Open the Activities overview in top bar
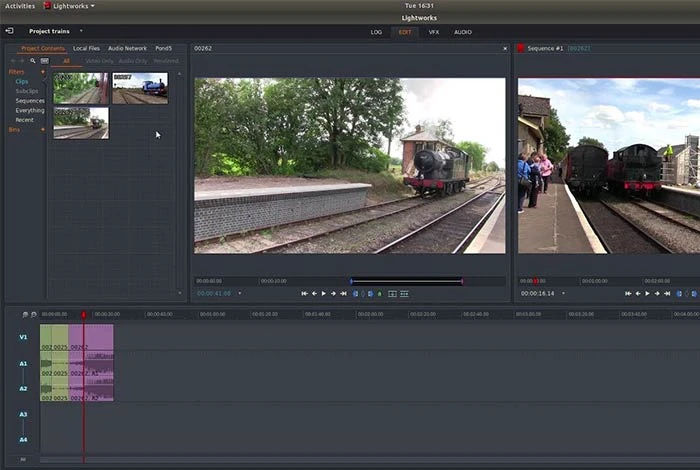 [20, 5]
